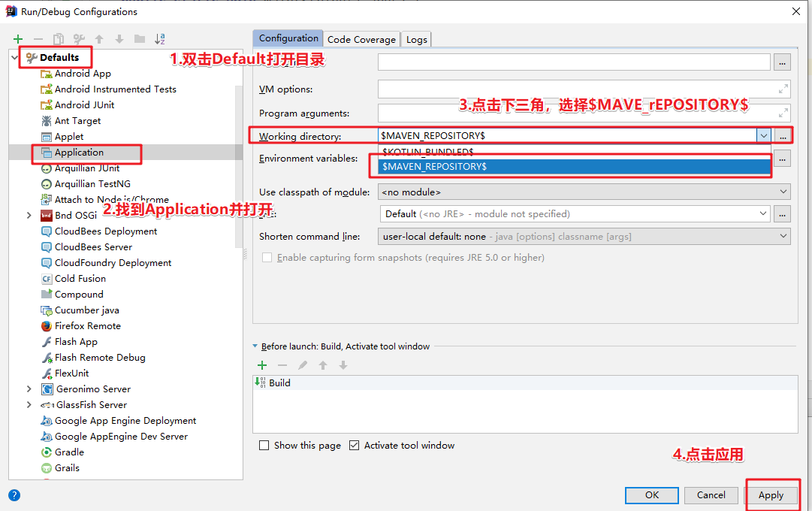Create a new configuration folder
The image size is (812, 511).
pyautogui.click(x=139, y=38)
